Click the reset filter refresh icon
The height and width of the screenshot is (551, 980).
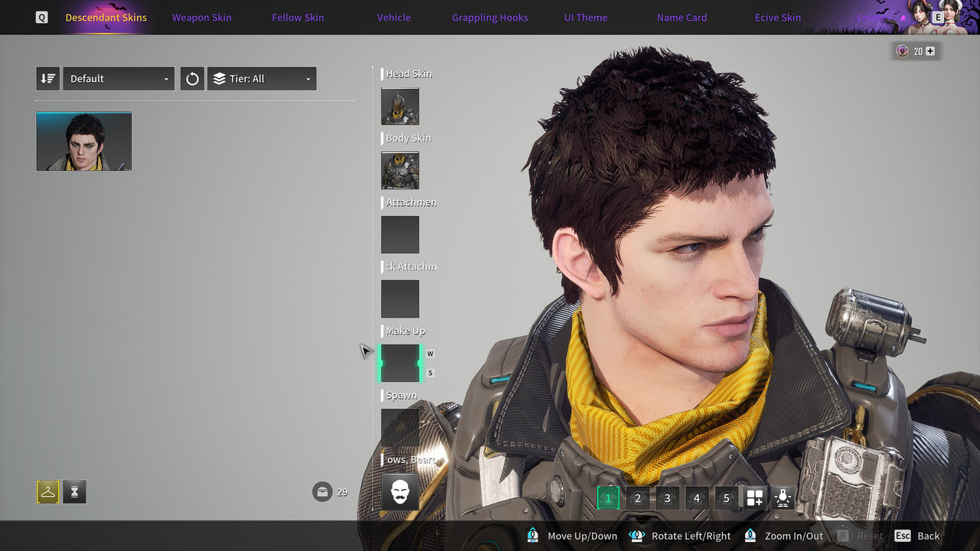coord(192,78)
